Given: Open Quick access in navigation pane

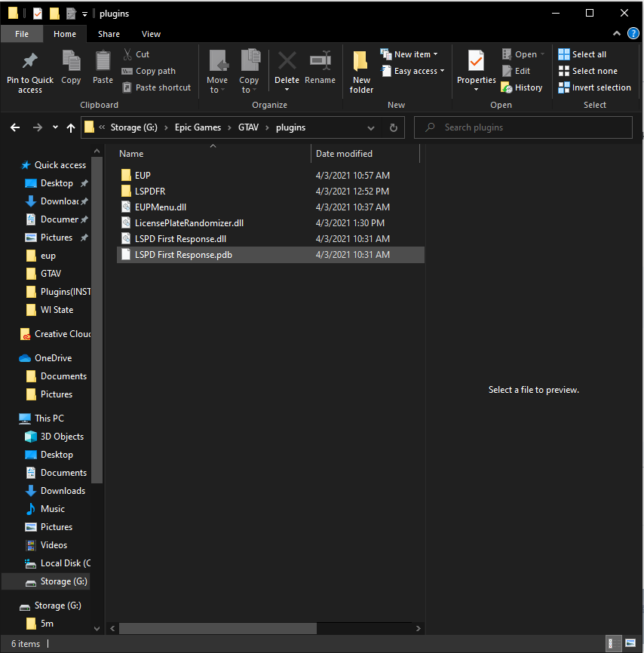Looking at the screenshot, I should (x=54, y=165).
